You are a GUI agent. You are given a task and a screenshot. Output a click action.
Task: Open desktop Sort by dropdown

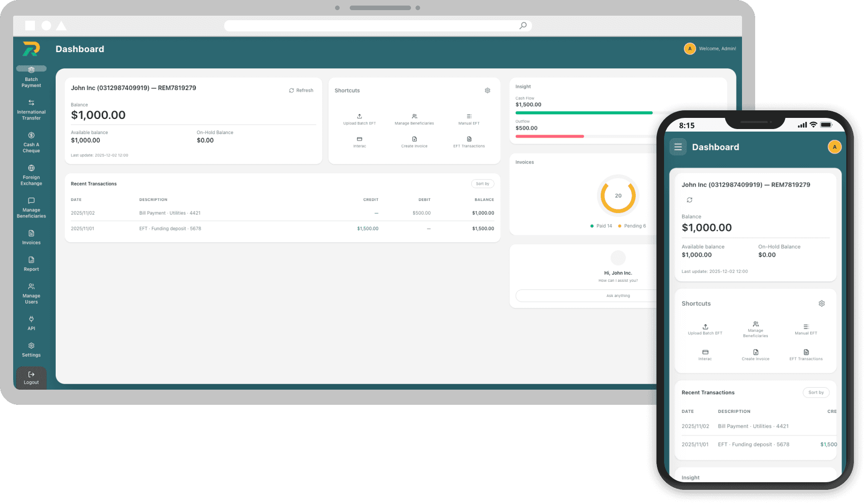[482, 184]
